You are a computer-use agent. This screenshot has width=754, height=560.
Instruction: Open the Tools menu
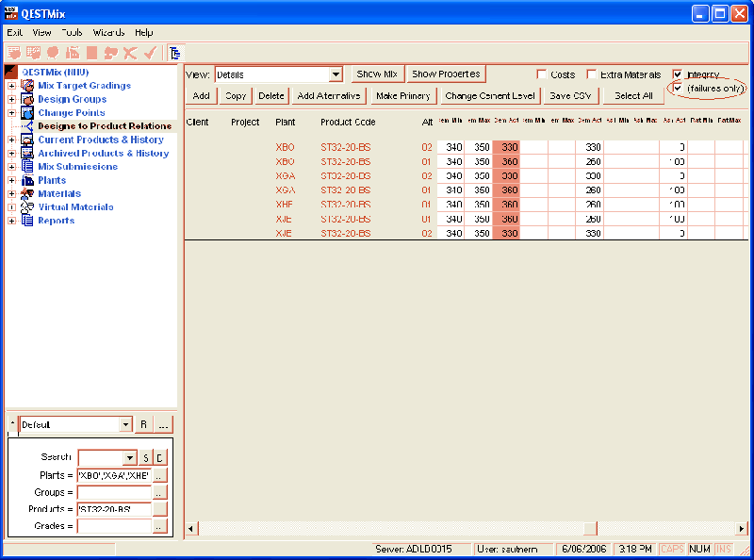(x=71, y=31)
